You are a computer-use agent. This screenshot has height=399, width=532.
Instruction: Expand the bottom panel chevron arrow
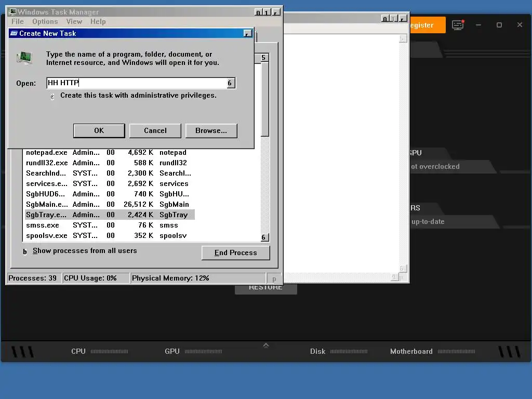pos(266,345)
